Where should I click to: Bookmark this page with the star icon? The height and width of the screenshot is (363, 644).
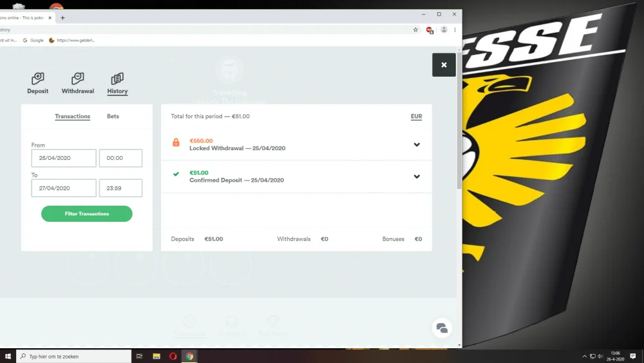click(415, 30)
